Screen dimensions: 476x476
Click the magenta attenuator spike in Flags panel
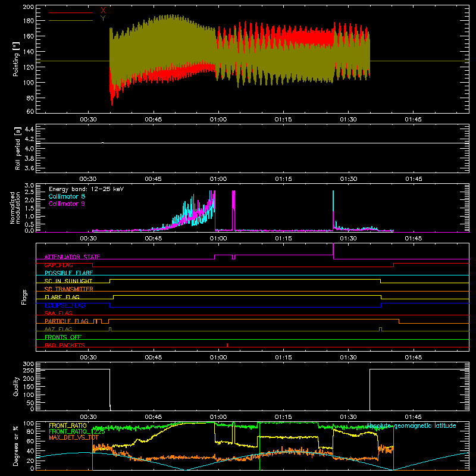click(333, 250)
